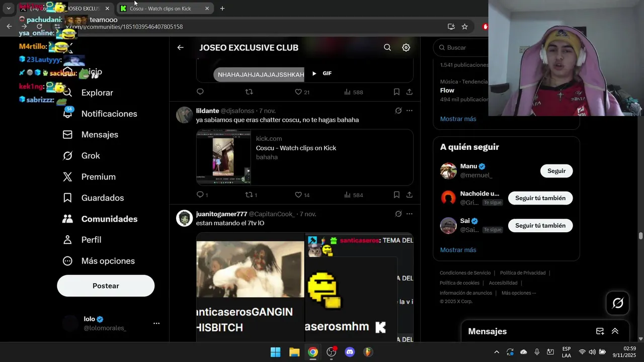644x362 pixels.
Task: Play the NHAHAJAH GIF
Action: pos(314,73)
